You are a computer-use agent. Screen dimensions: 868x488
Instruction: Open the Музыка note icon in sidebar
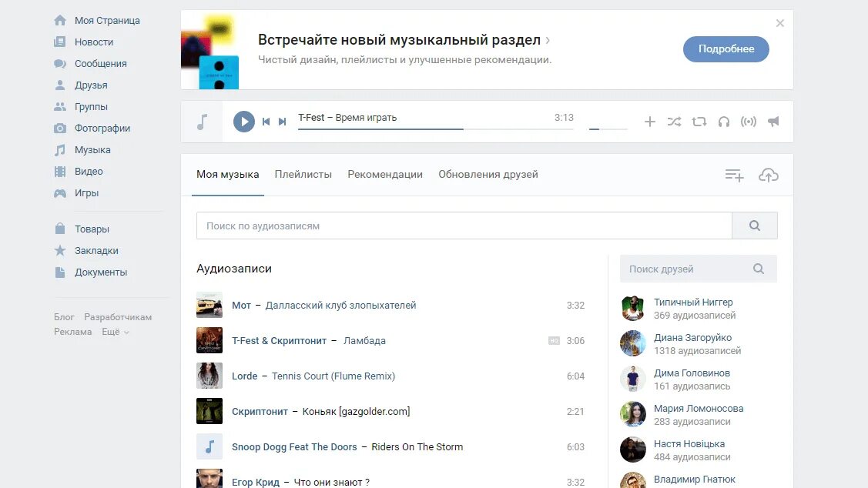click(x=60, y=150)
